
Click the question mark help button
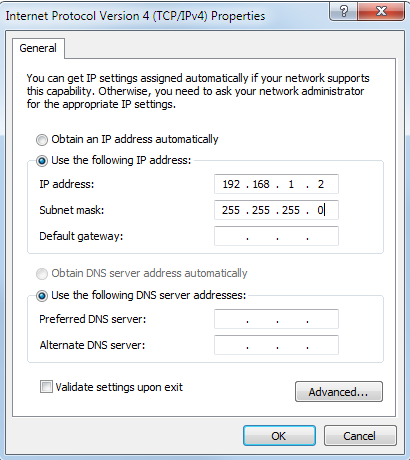pyautogui.click(x=343, y=12)
